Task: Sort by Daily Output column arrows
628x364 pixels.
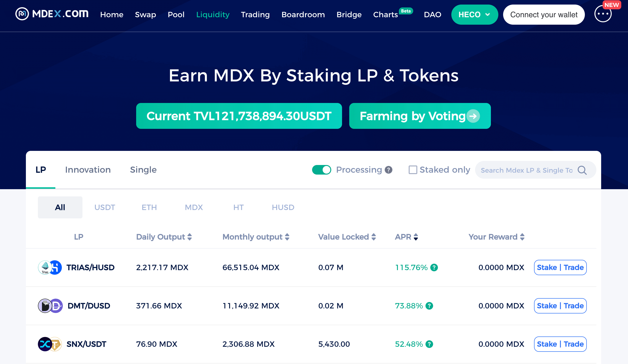Action: click(190, 237)
